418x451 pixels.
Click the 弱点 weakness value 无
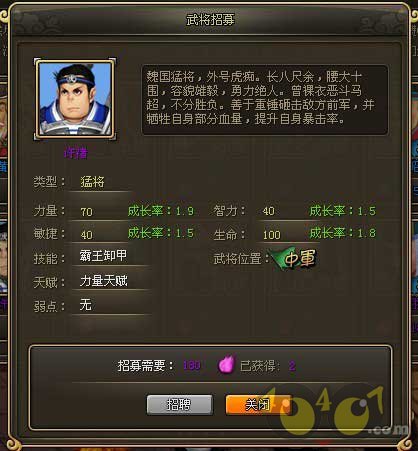pos(85,305)
